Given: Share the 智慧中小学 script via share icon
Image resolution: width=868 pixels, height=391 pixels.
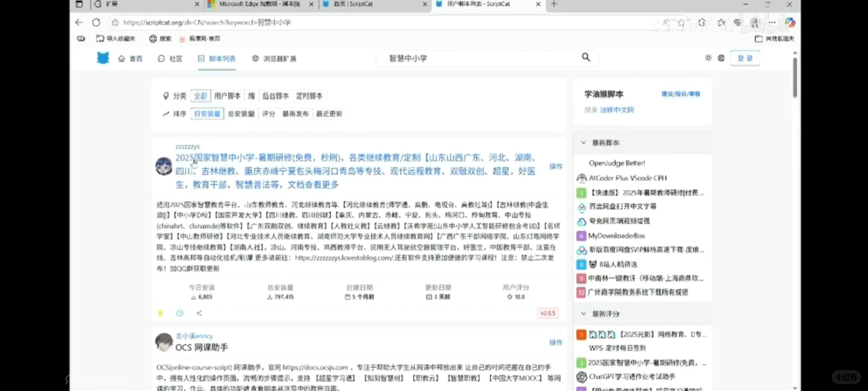Looking at the screenshot, I should click(x=199, y=313).
